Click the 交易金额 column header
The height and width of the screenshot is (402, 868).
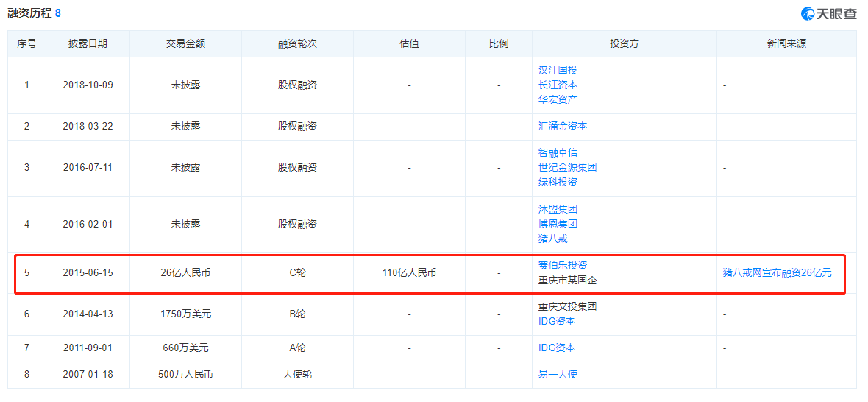coord(186,44)
